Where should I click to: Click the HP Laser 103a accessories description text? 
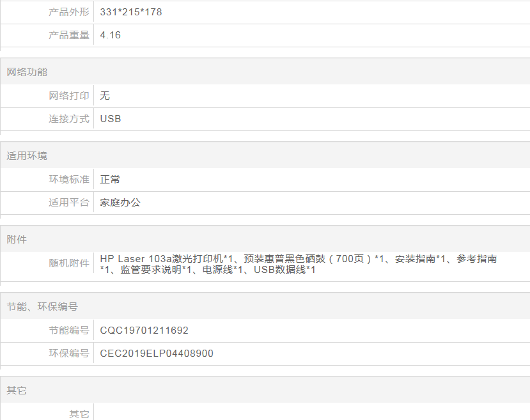pos(298,264)
